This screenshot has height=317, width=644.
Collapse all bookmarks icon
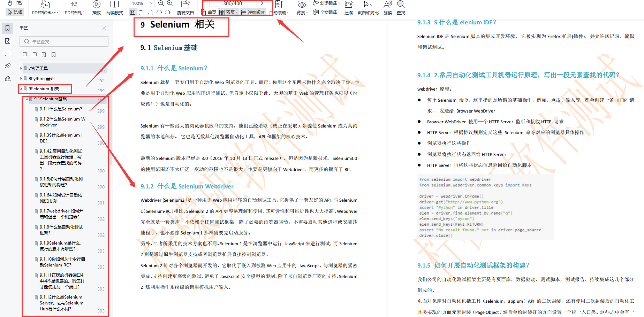click(34, 55)
